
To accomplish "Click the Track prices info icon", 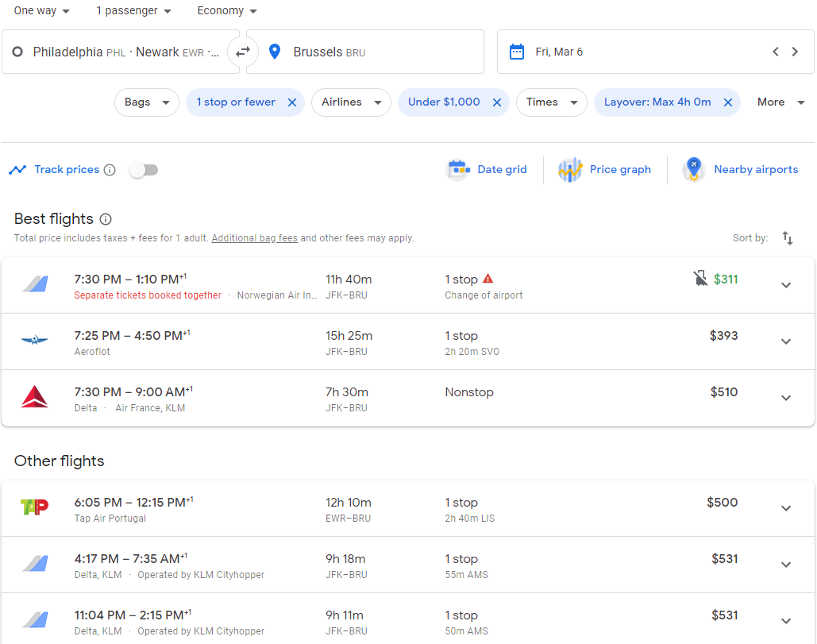I will [110, 170].
